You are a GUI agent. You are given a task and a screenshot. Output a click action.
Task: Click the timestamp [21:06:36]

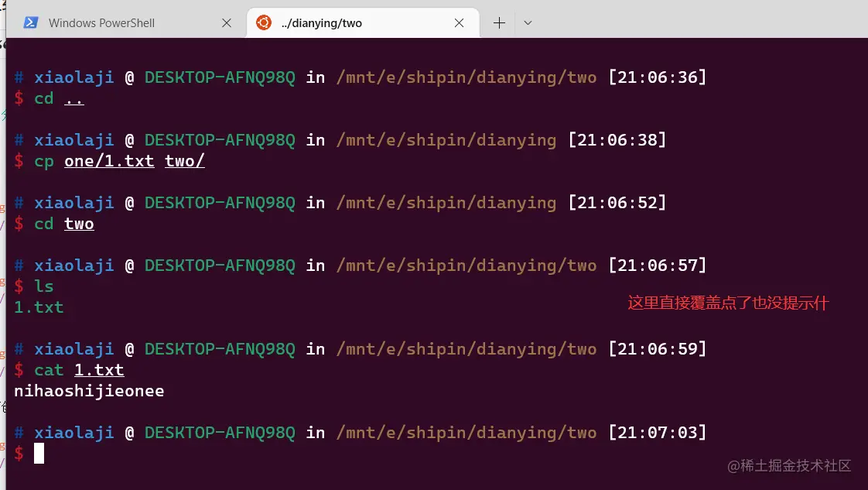(657, 77)
